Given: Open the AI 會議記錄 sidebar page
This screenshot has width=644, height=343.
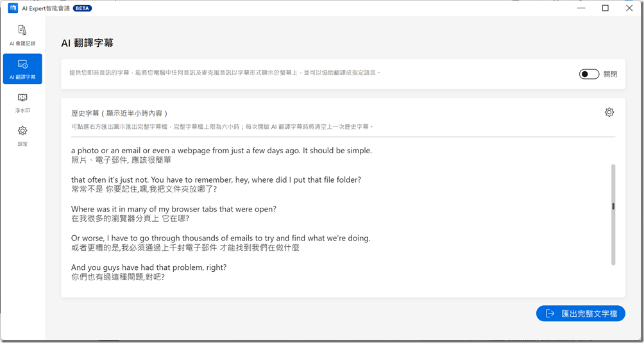Looking at the screenshot, I should point(22,35).
